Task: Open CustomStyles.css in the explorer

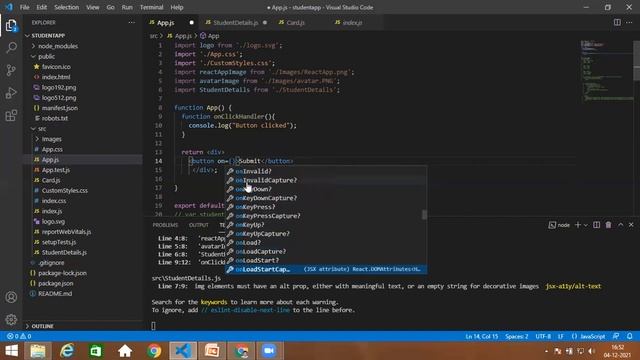Action: [x=64, y=191]
